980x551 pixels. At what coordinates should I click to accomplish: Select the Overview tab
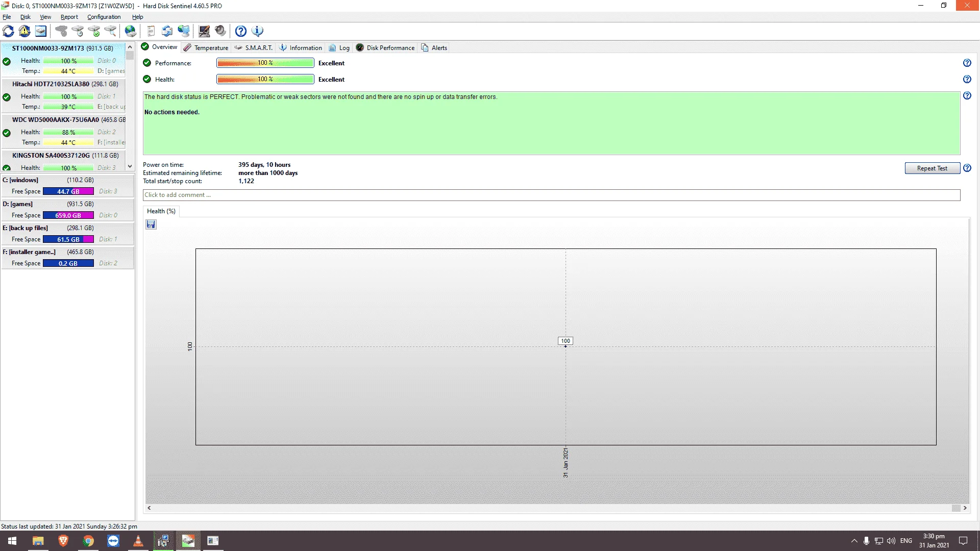pyautogui.click(x=160, y=47)
